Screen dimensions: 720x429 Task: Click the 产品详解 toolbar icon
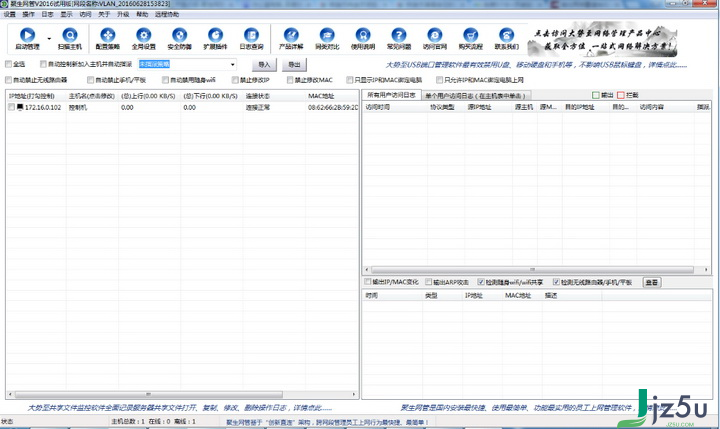[291, 35]
